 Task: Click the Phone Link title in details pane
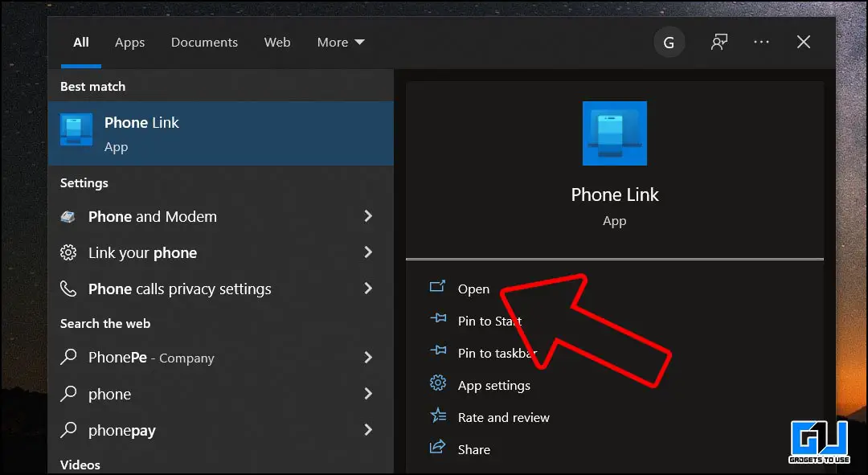615,195
